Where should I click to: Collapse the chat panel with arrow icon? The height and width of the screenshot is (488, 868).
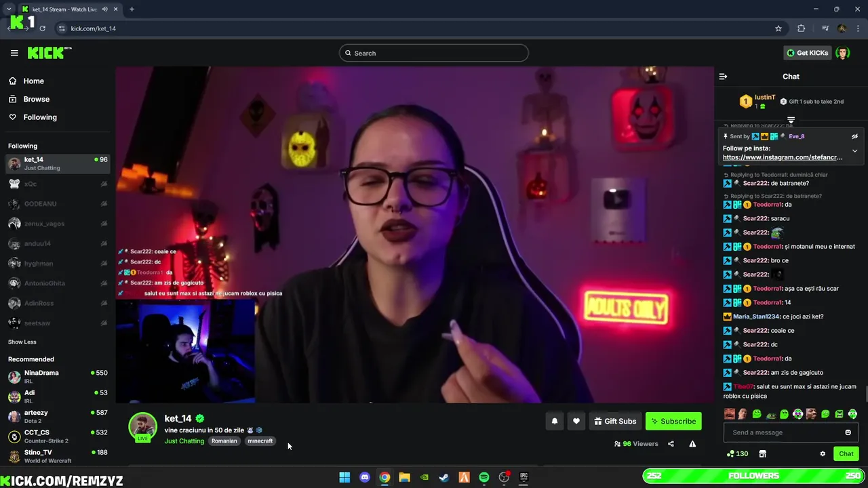point(723,77)
